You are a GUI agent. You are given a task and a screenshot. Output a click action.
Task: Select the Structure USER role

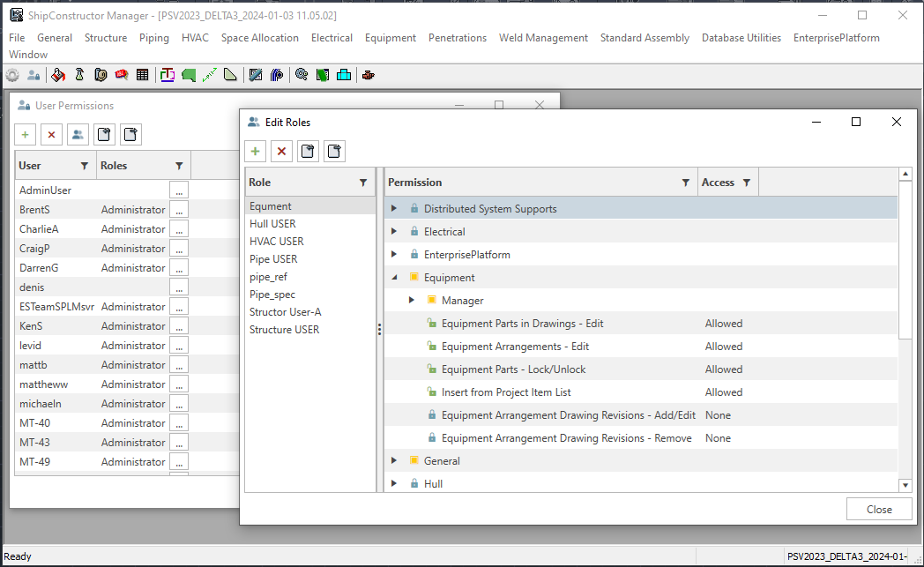coord(310,330)
